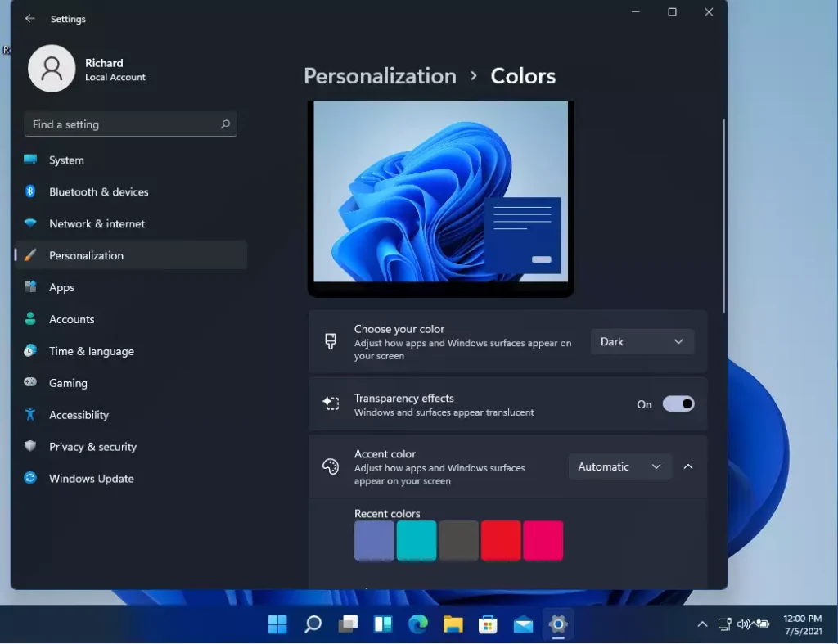Click the volume speaker tray icon

pos(743,624)
